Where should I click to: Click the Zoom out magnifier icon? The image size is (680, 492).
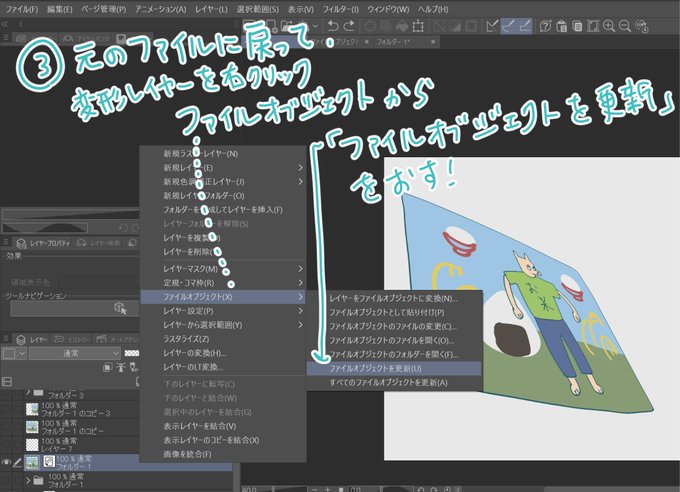(625, 26)
